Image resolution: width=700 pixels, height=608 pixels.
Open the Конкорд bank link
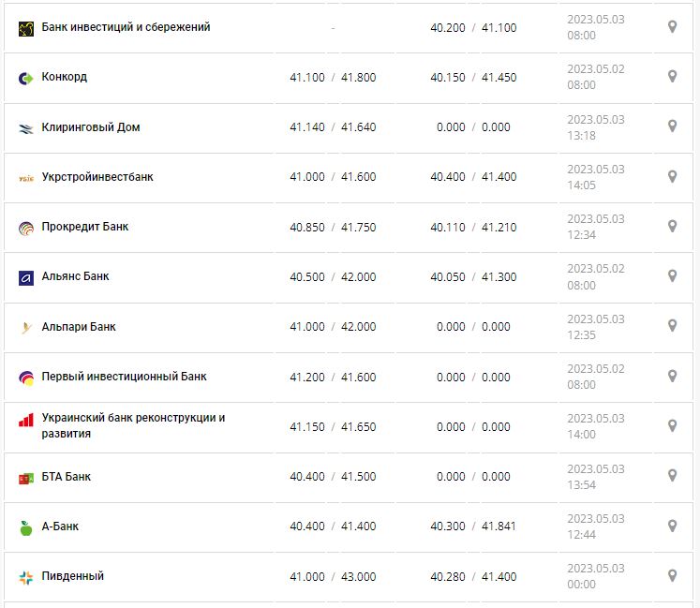coord(65,77)
